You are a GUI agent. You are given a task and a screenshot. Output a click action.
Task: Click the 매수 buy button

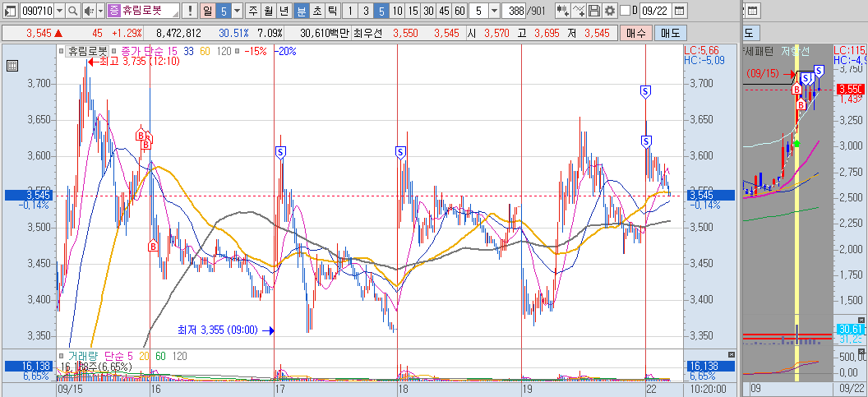(x=636, y=33)
